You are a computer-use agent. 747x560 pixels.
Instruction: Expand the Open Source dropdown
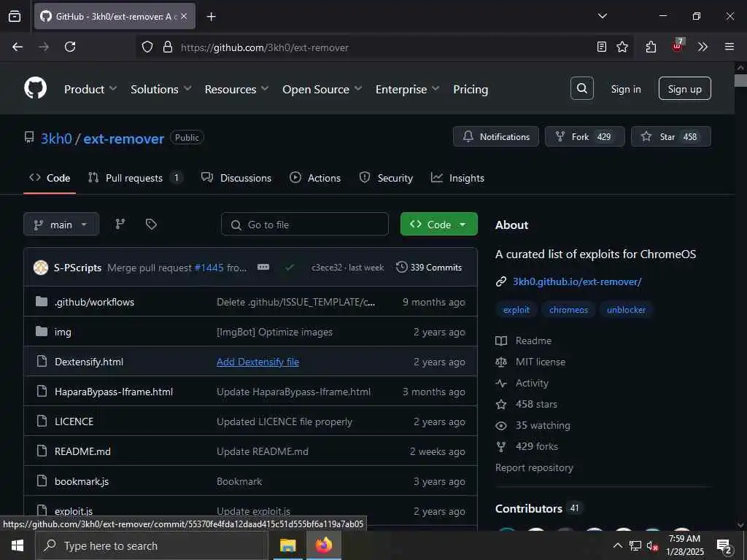[322, 89]
